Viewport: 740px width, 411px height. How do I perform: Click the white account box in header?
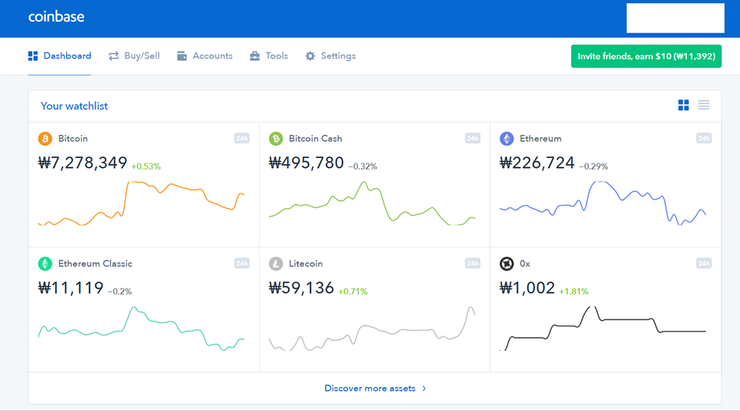click(x=675, y=18)
